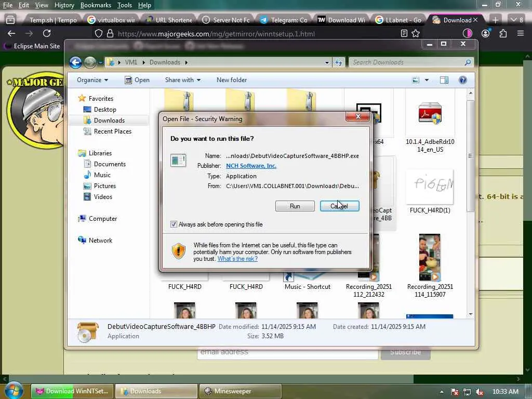Open the What's the risk? link

pyautogui.click(x=237, y=259)
